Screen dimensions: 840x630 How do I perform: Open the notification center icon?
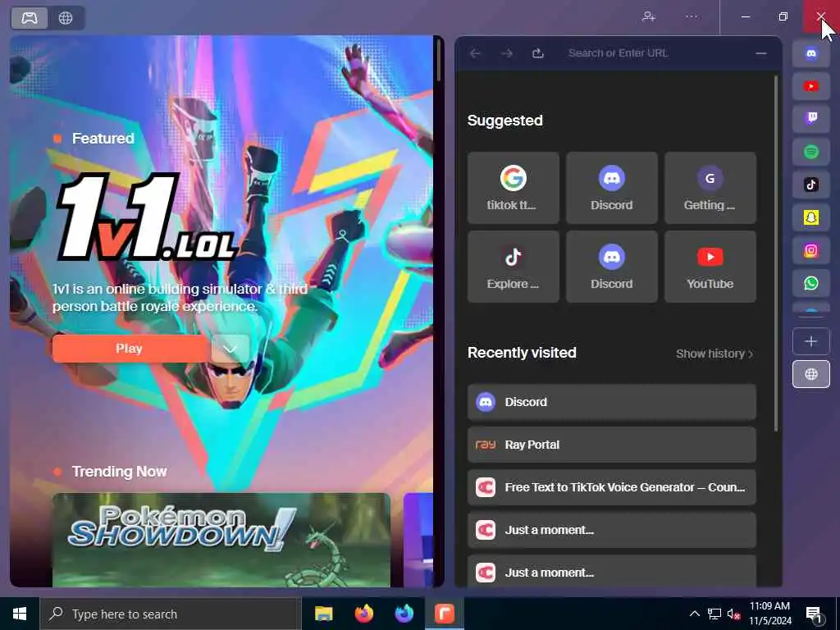pyautogui.click(x=815, y=614)
